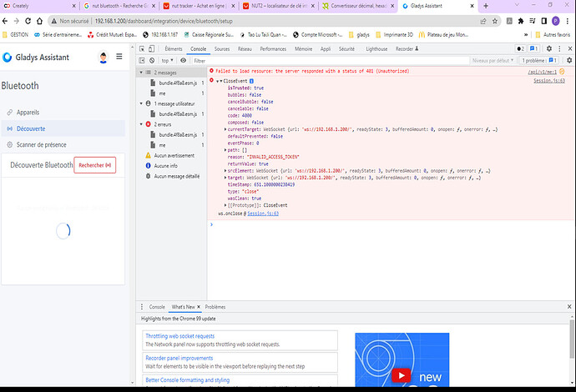
Task: Clear the console with the block icon
Action: click(152, 61)
